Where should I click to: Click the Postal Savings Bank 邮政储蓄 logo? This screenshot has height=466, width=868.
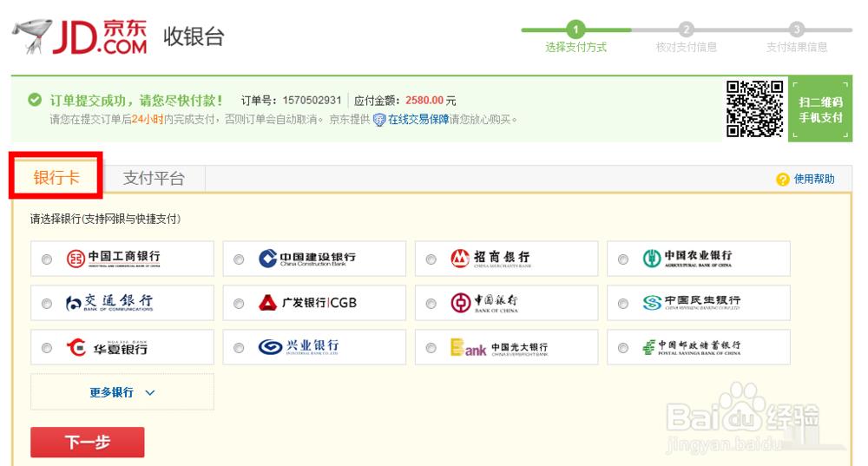pyautogui.click(x=692, y=347)
